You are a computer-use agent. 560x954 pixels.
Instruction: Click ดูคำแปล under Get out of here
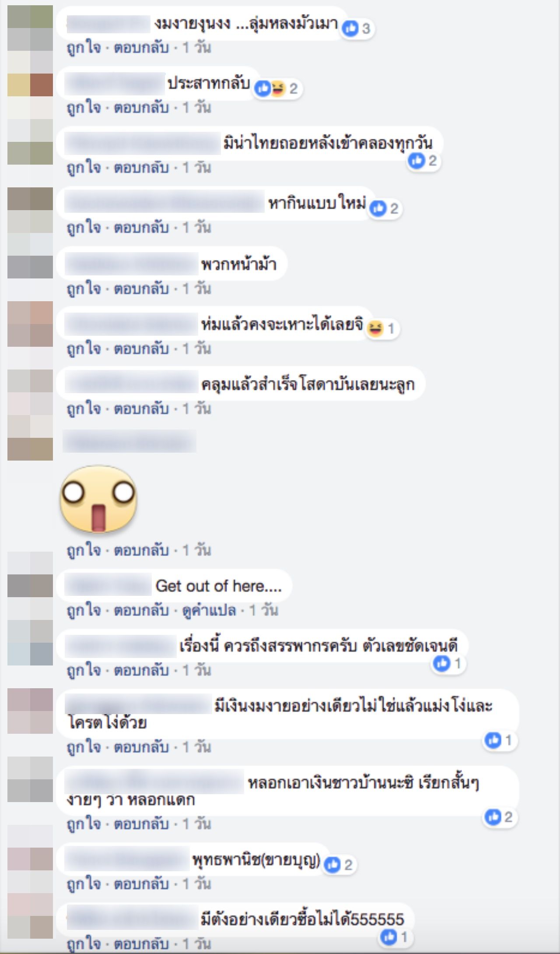coord(209,610)
